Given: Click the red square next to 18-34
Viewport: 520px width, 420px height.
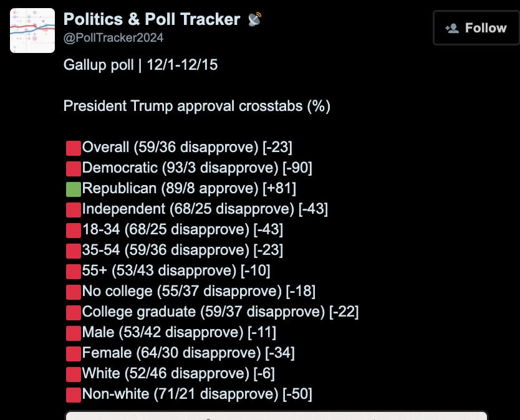Looking at the screenshot, I should (x=74, y=230).
